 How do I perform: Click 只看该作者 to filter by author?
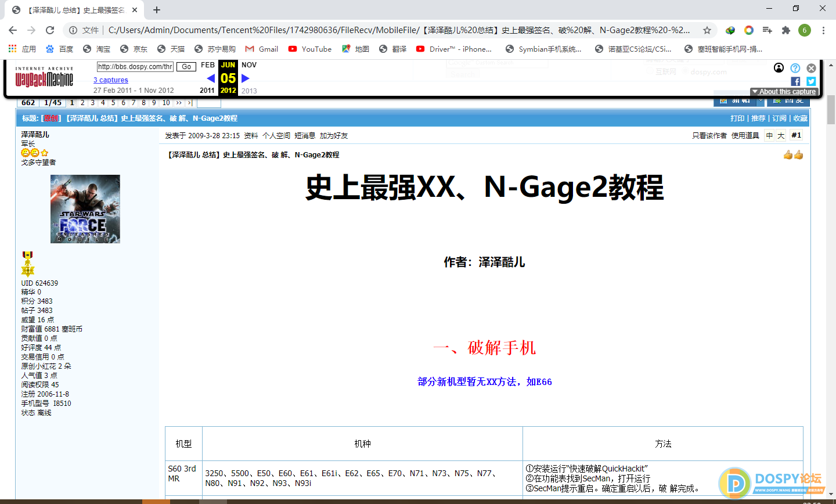tap(709, 136)
